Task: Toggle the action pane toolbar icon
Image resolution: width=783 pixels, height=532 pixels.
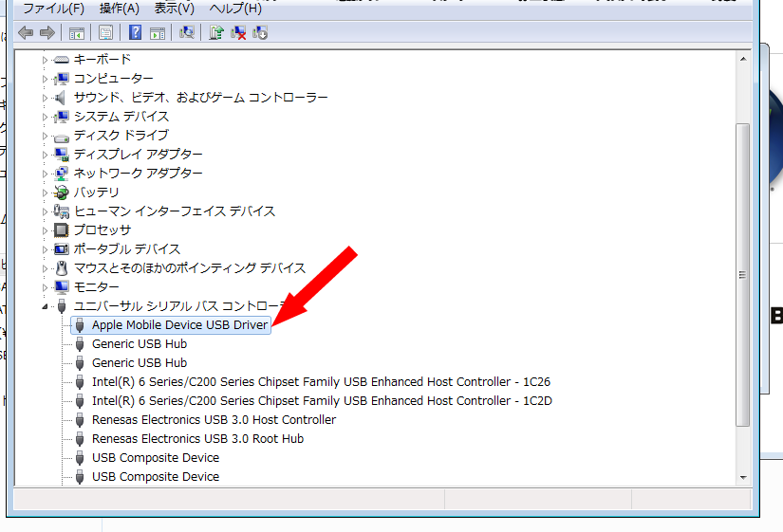Action: [x=158, y=33]
